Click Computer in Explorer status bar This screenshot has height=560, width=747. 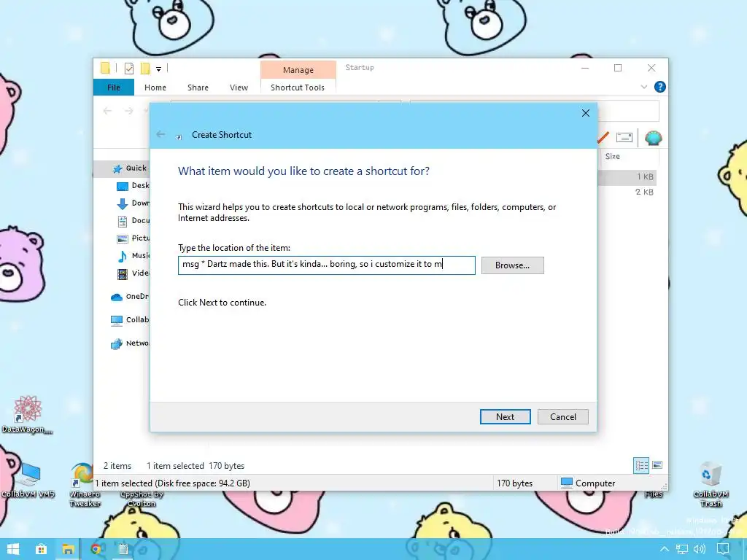[x=588, y=483]
